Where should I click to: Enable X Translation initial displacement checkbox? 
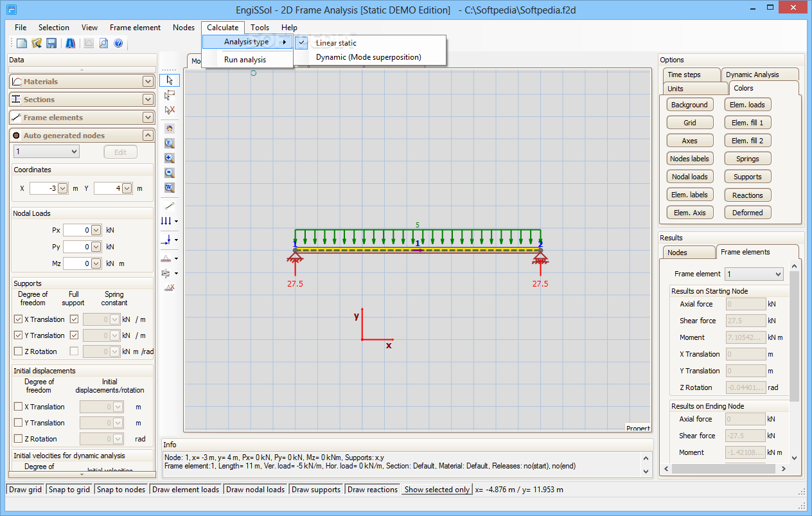18,407
